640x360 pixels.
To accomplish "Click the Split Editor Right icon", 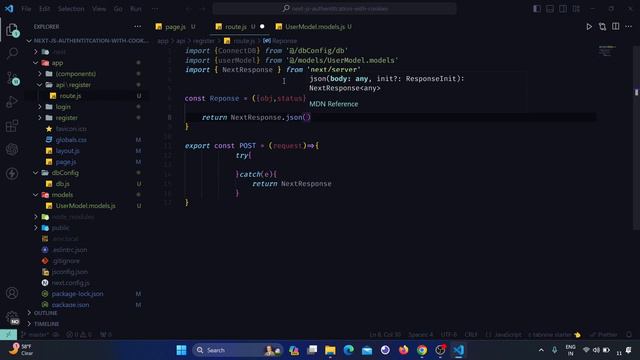I will click(616, 27).
